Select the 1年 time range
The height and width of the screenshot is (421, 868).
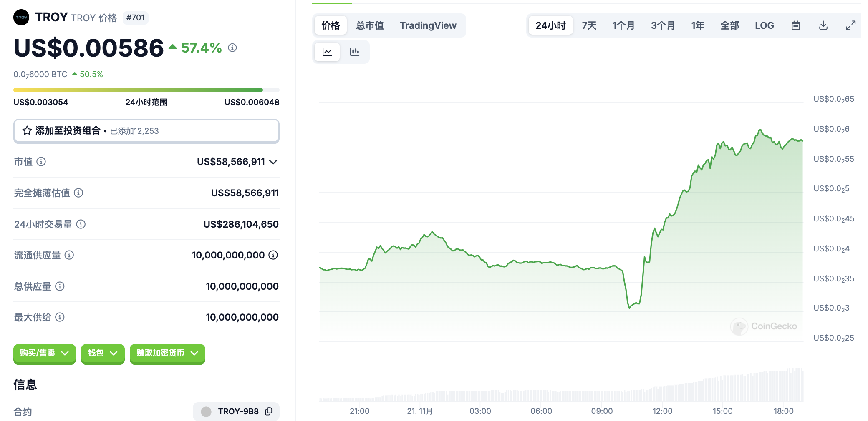tap(698, 26)
